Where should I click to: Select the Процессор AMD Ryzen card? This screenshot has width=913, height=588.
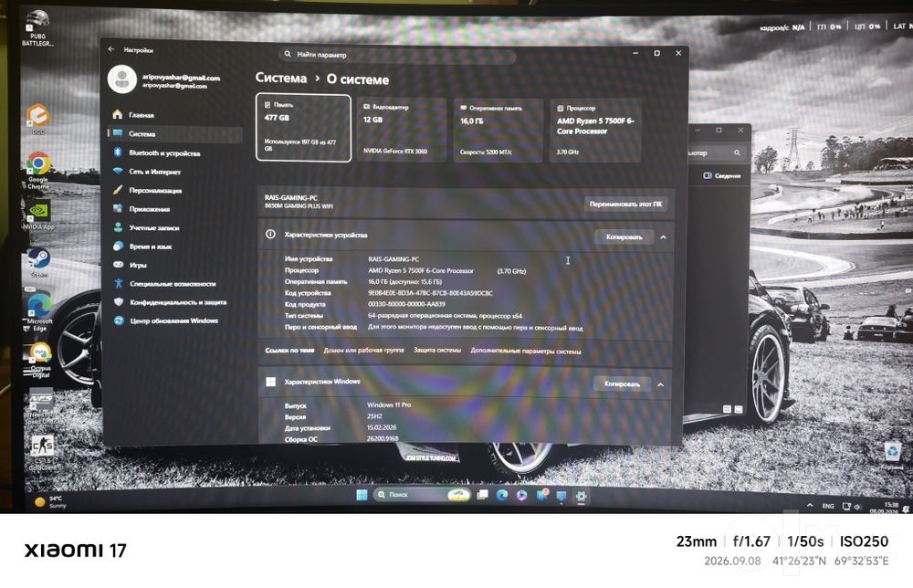[x=595, y=131]
